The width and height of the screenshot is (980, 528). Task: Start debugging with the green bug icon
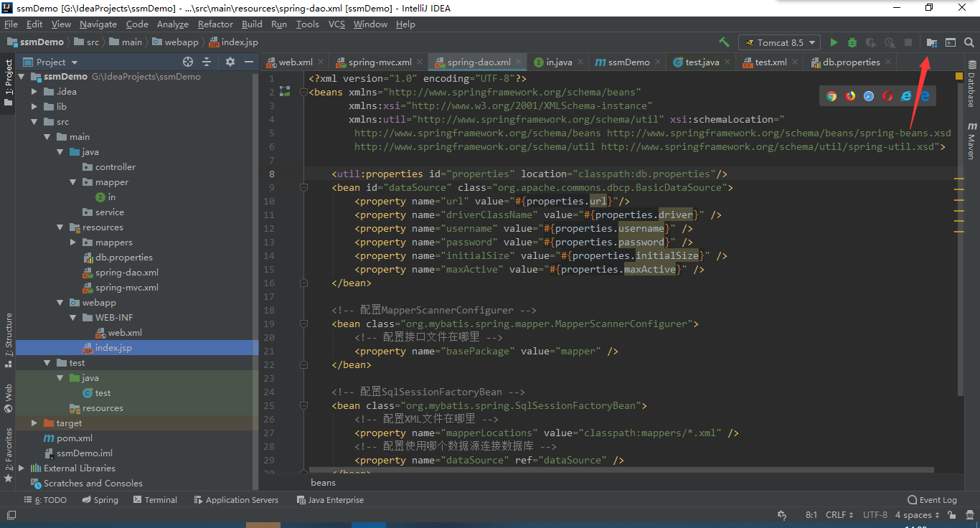click(852, 42)
